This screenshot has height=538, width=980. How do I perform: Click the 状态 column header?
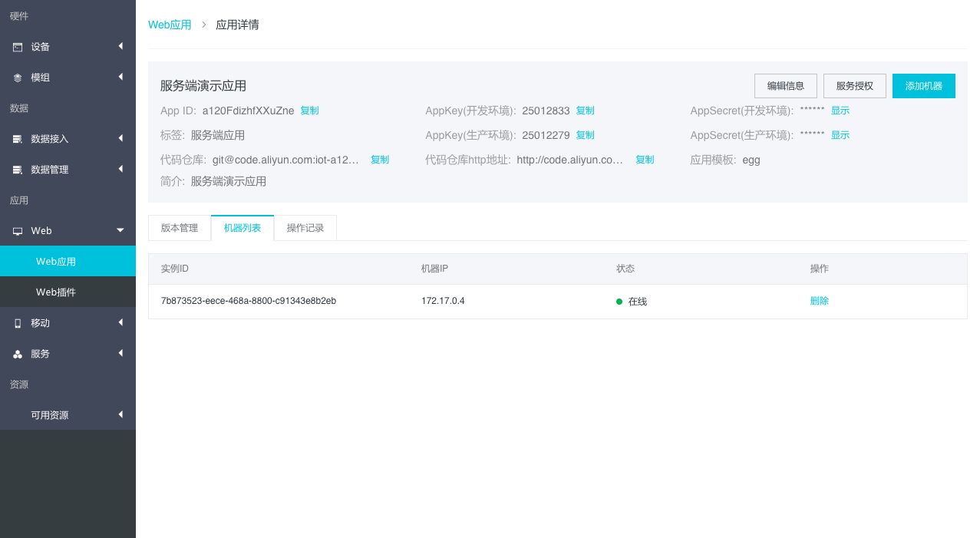[x=625, y=269]
